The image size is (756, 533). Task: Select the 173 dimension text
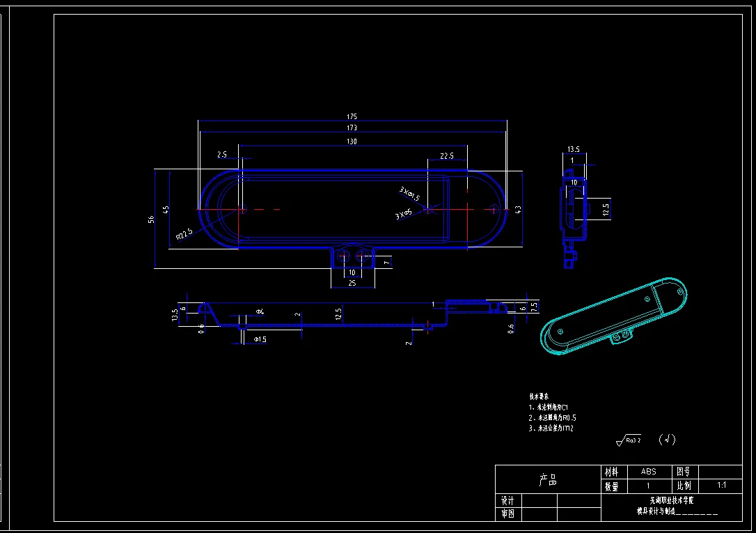pos(352,128)
